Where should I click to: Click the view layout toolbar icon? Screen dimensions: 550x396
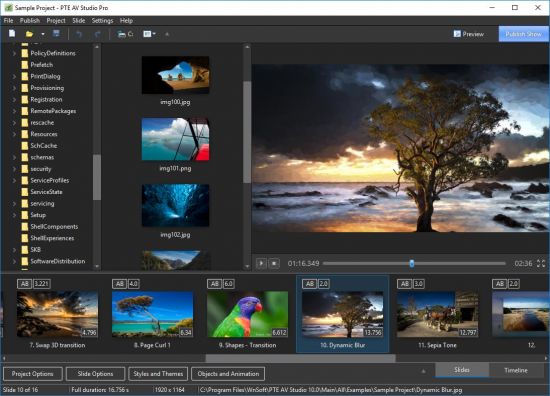click(147, 34)
